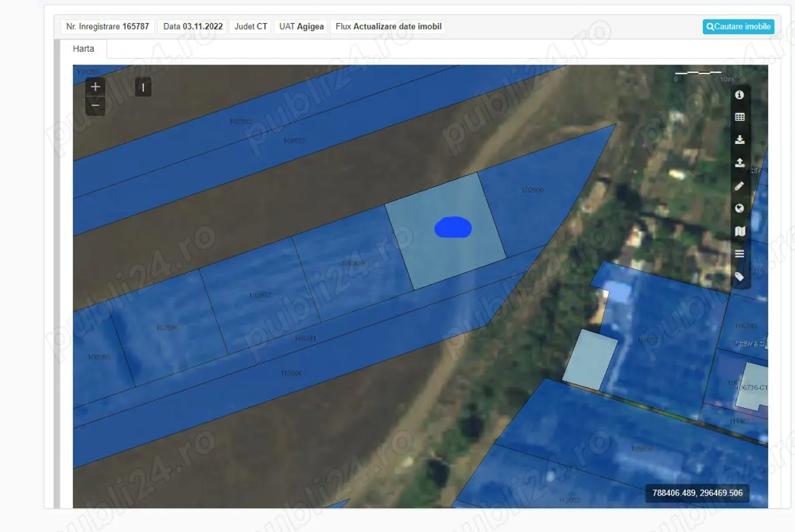
Task: Click the tag label icon
Action: pos(739,277)
